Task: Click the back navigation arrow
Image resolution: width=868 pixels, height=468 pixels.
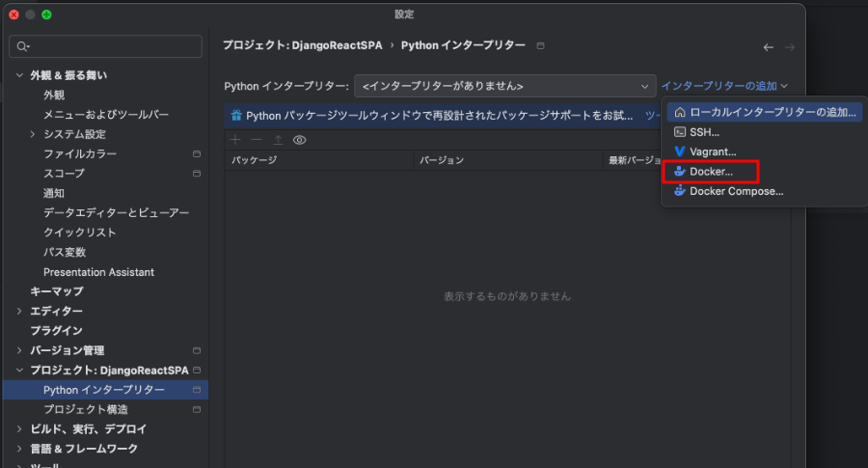Action: click(769, 47)
